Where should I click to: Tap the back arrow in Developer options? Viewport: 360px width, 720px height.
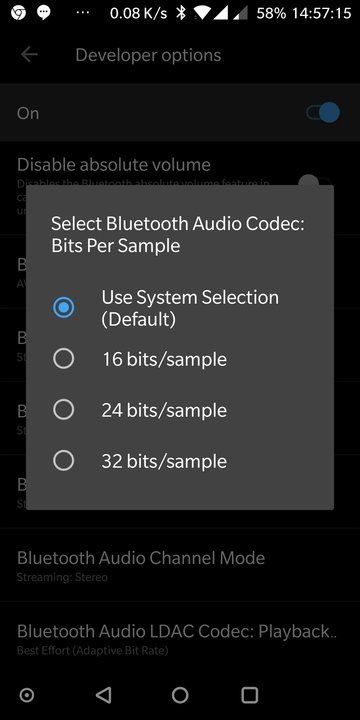click(x=29, y=55)
